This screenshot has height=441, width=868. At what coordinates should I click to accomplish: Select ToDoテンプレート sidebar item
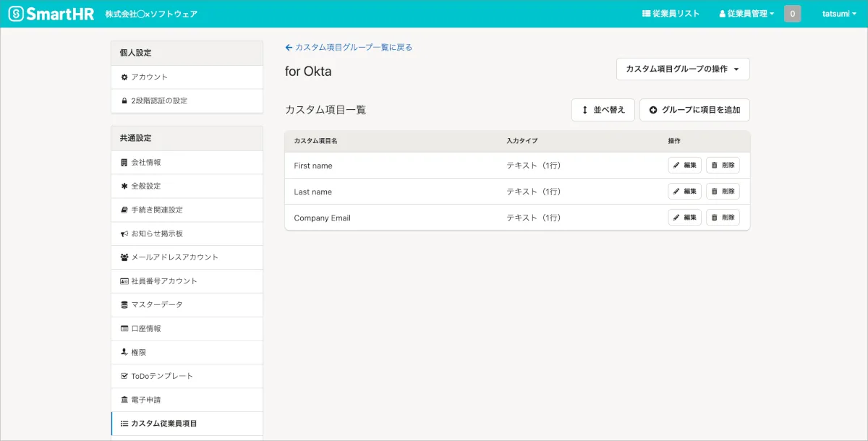161,376
